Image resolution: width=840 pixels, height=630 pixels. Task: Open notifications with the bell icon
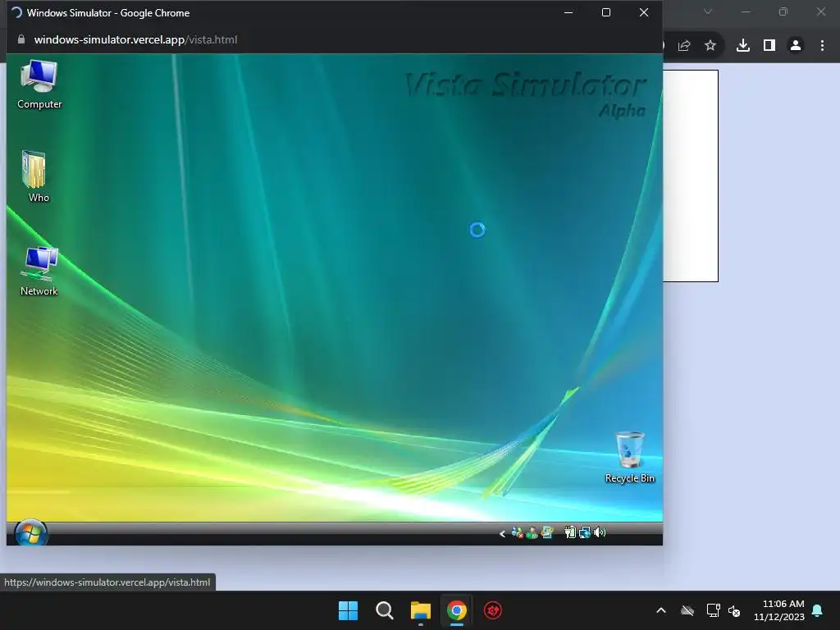(818, 610)
